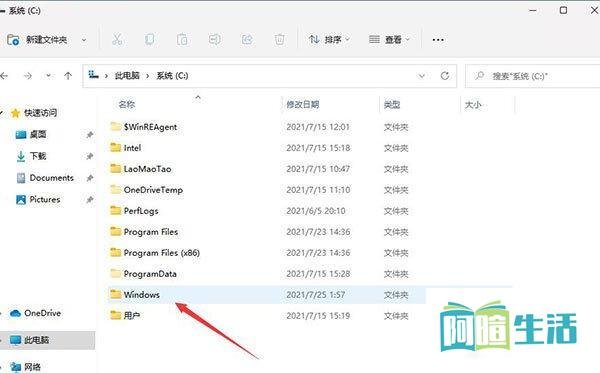Click into the search 系统 (C:) field

click(533, 76)
